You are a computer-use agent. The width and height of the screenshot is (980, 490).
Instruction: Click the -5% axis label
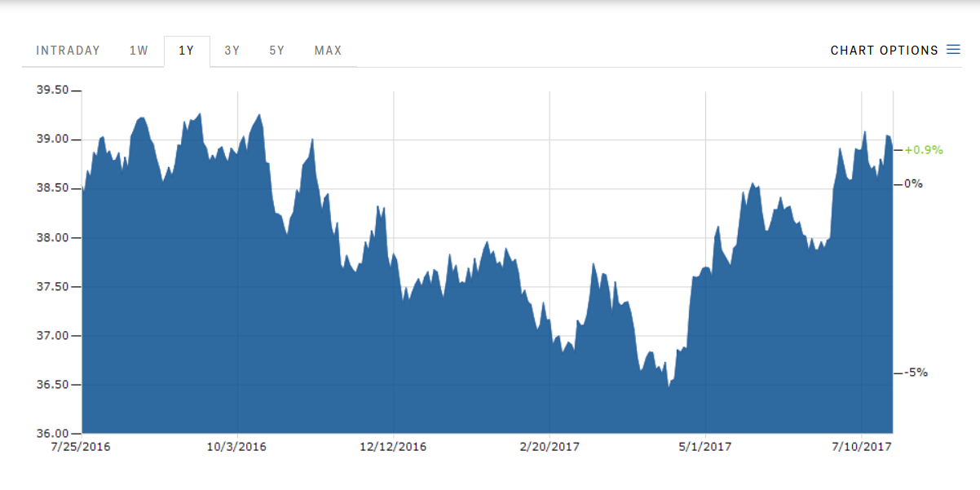tap(916, 373)
